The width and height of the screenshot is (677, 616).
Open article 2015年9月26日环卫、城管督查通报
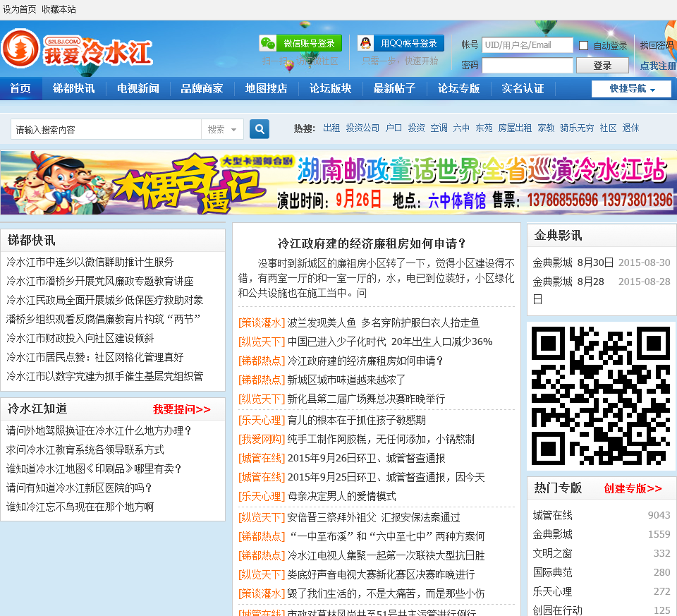tap(366, 457)
